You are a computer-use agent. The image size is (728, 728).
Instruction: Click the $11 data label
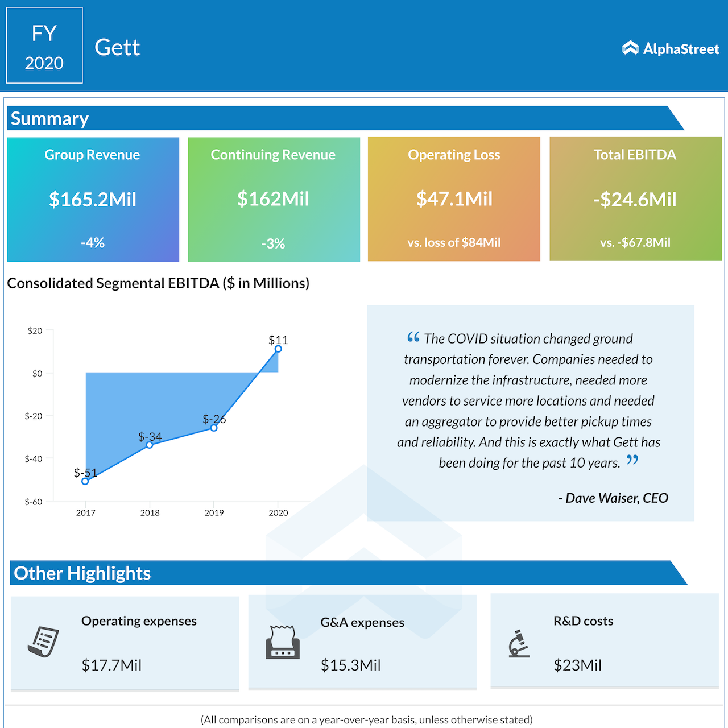tap(278, 340)
